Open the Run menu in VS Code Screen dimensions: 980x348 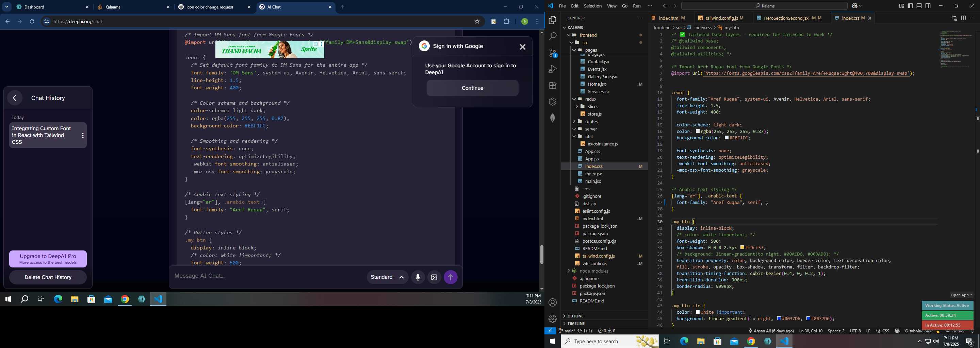[636, 6]
